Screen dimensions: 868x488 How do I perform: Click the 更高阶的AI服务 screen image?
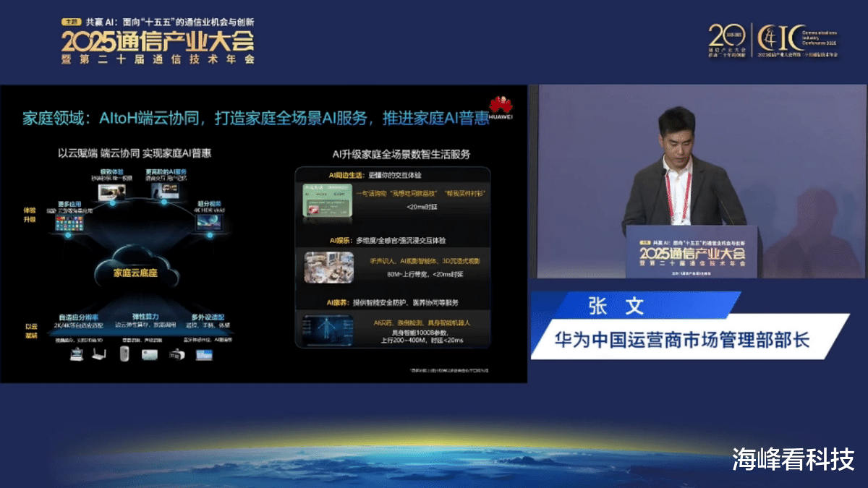[165, 189]
